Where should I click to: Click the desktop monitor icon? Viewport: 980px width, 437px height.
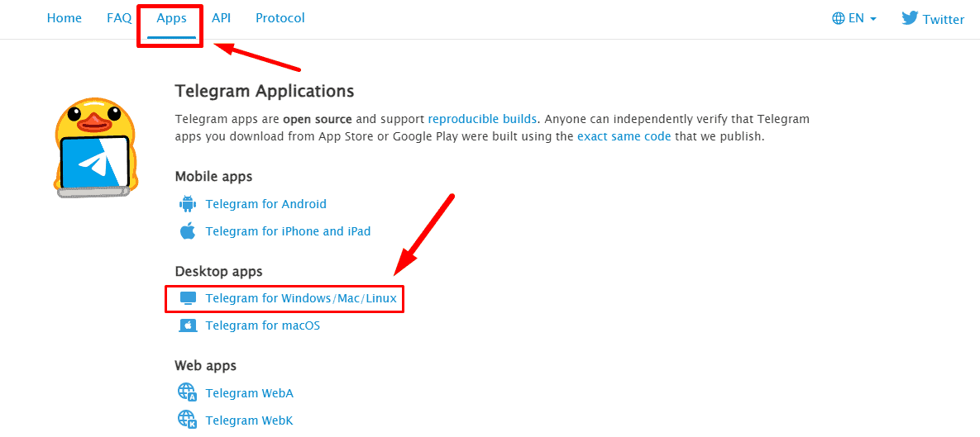tap(188, 298)
